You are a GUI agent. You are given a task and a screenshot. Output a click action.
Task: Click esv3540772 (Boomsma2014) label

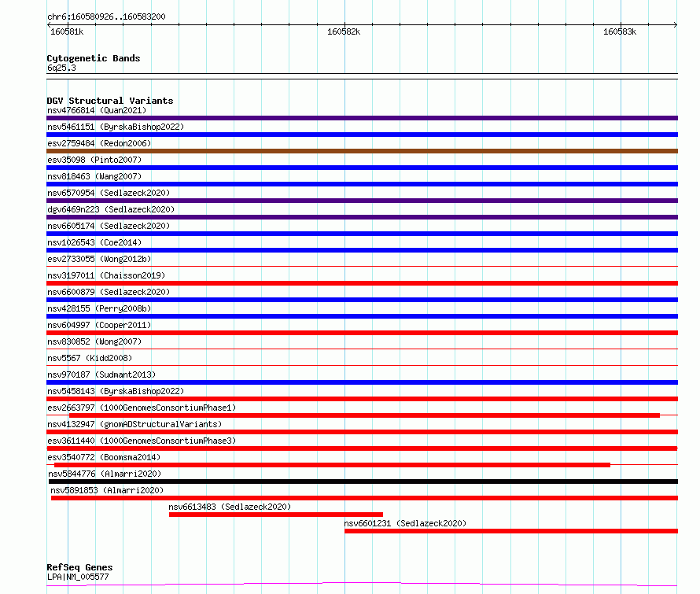click(x=104, y=457)
